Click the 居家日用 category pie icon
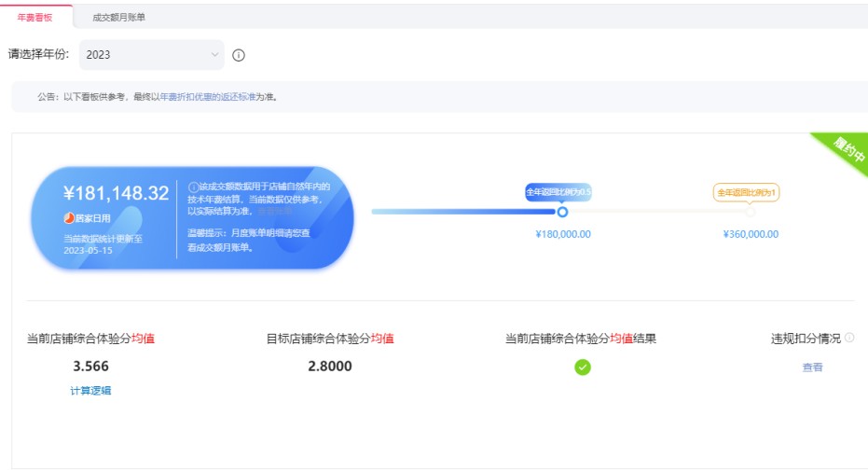Screen dimensions: 868x471 click(69, 218)
